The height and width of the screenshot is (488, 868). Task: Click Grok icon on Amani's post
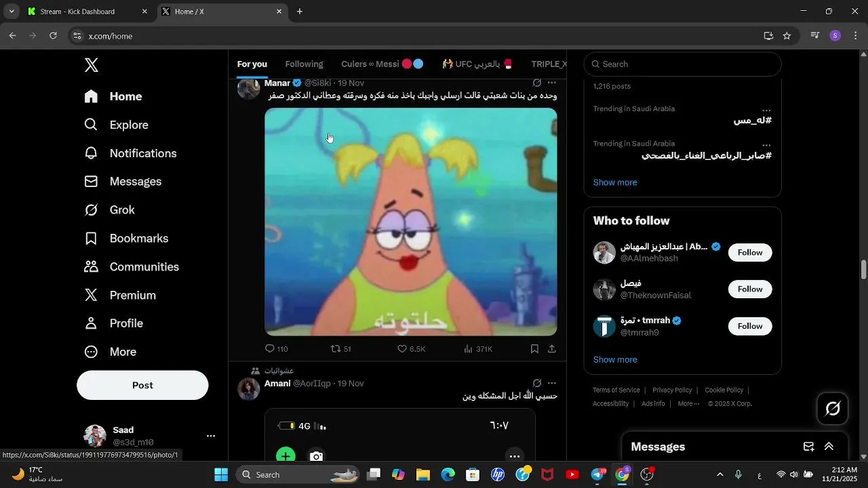537,383
